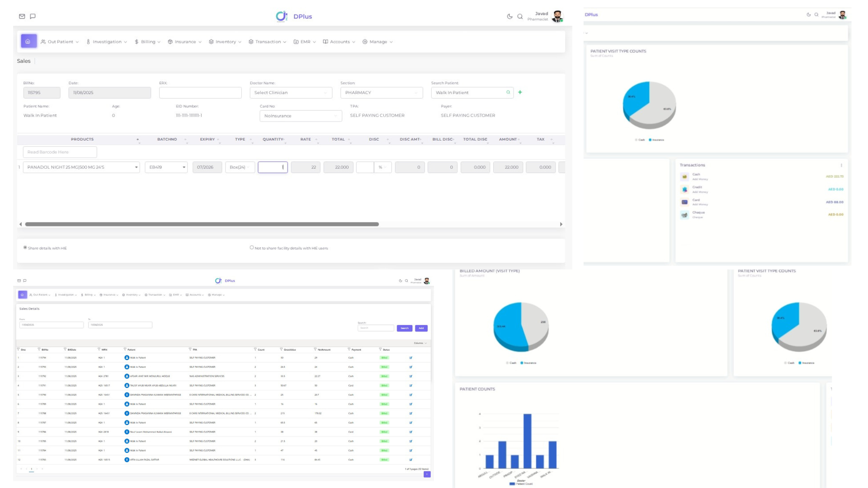Open the mail envelope icon
The width and height of the screenshot is (868, 488).
tap(22, 16)
